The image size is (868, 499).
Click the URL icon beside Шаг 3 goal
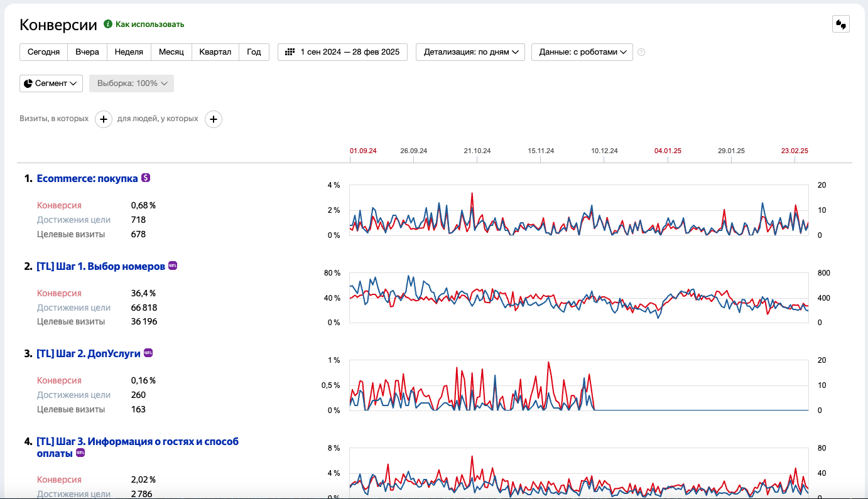coord(80,453)
